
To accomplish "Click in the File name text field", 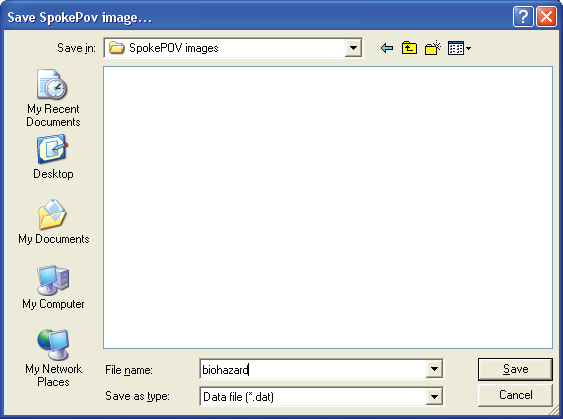I will 312,369.
